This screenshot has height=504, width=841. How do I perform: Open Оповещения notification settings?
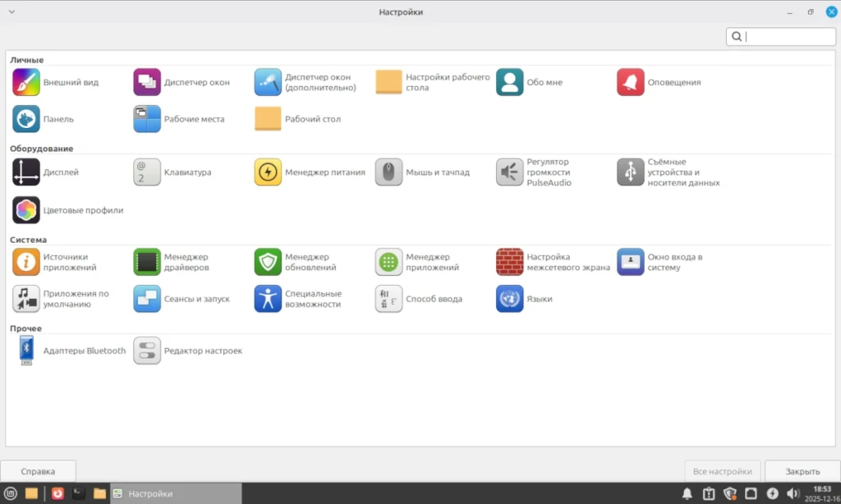659,82
